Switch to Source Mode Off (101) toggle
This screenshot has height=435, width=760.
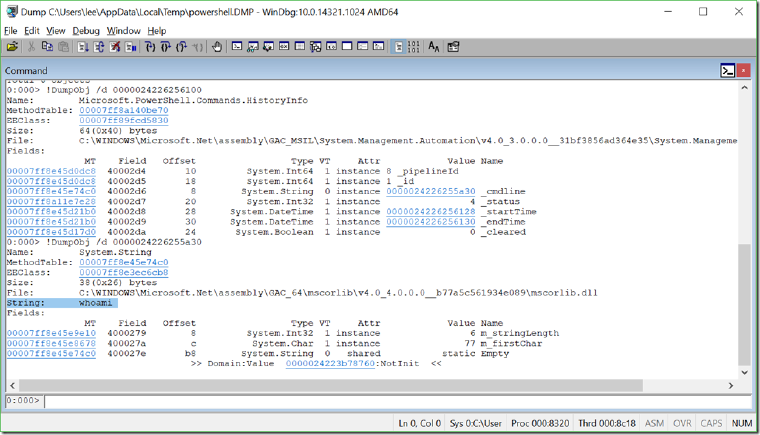[413, 47]
